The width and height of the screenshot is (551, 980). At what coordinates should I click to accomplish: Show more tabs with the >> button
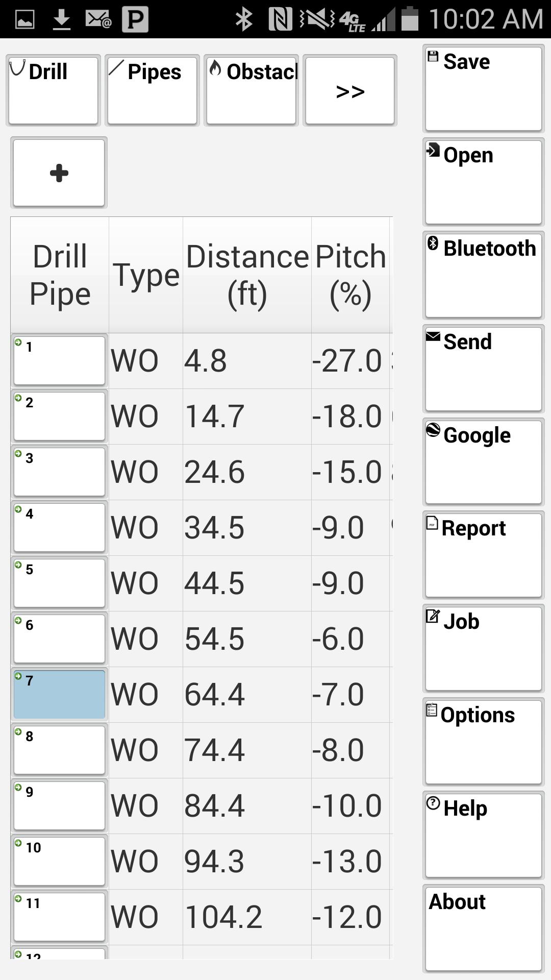[350, 90]
